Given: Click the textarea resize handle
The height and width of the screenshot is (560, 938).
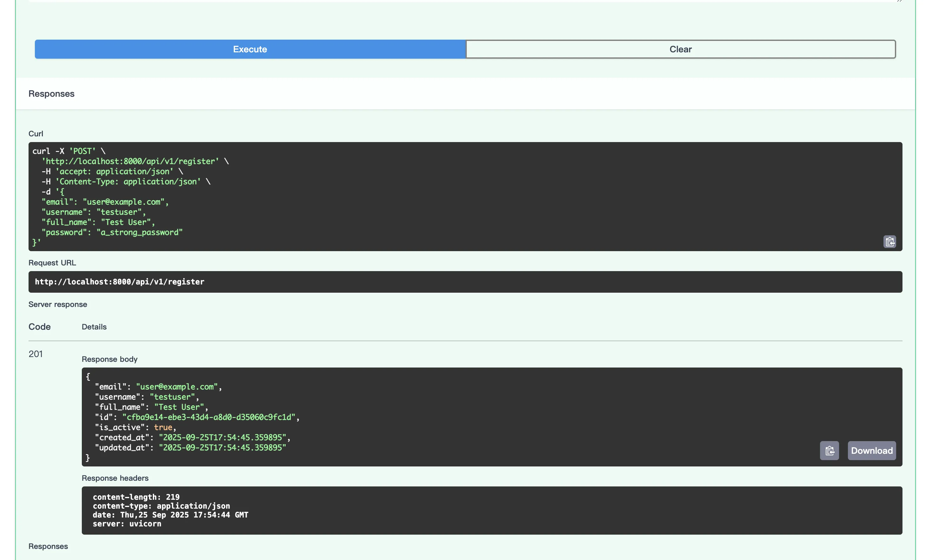Looking at the screenshot, I should (900, 1).
